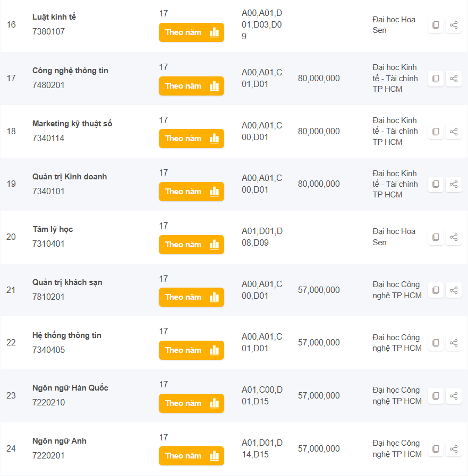Viewport: 468px width, 476px height.
Task: View Theo năm for Tâm lý học
Action: (191, 245)
